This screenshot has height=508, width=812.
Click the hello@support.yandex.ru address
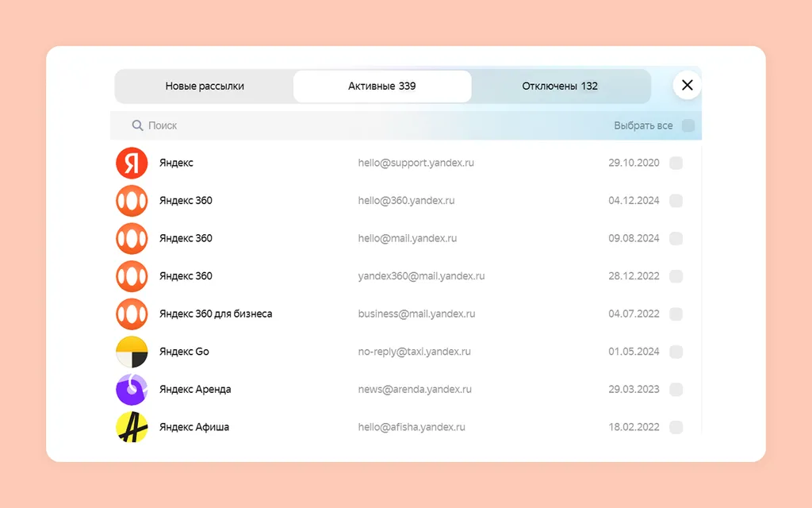coord(416,163)
